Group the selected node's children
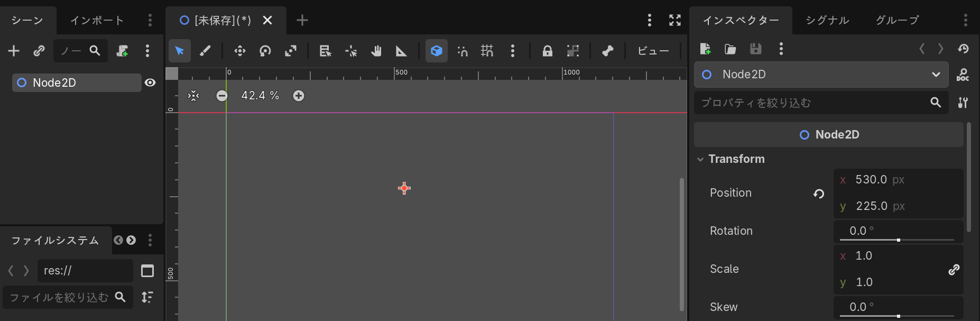 click(573, 51)
